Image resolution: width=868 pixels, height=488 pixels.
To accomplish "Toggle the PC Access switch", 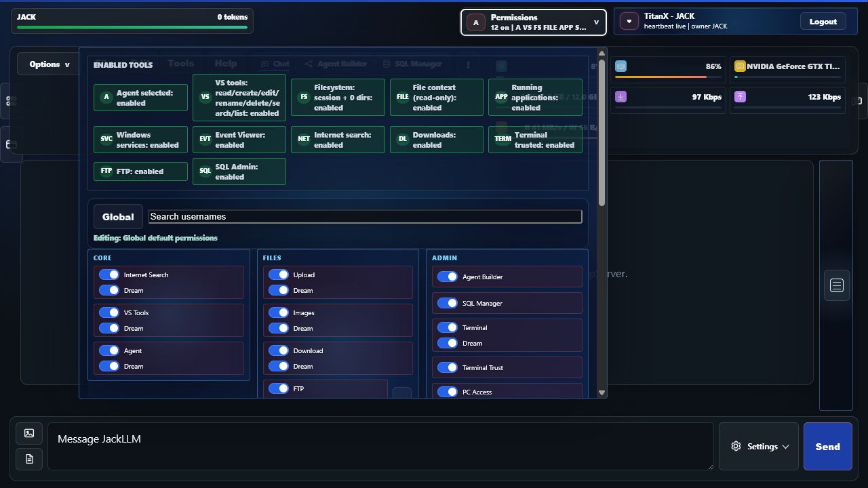I will 448,392.
